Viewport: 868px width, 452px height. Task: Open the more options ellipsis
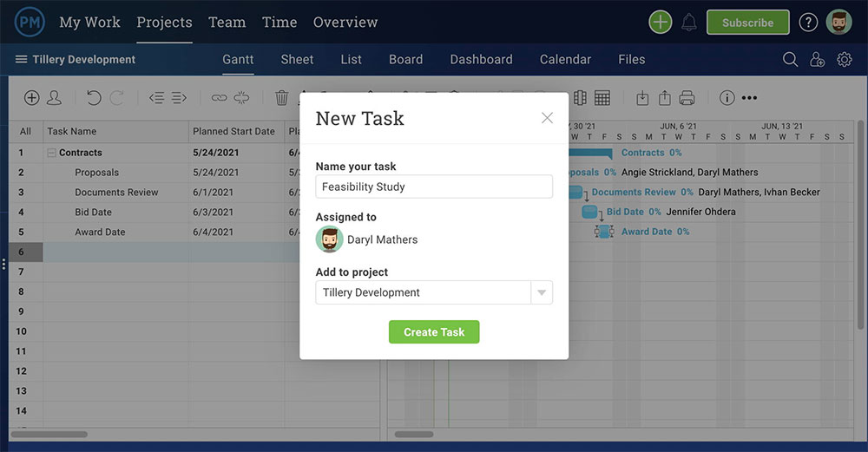point(749,98)
